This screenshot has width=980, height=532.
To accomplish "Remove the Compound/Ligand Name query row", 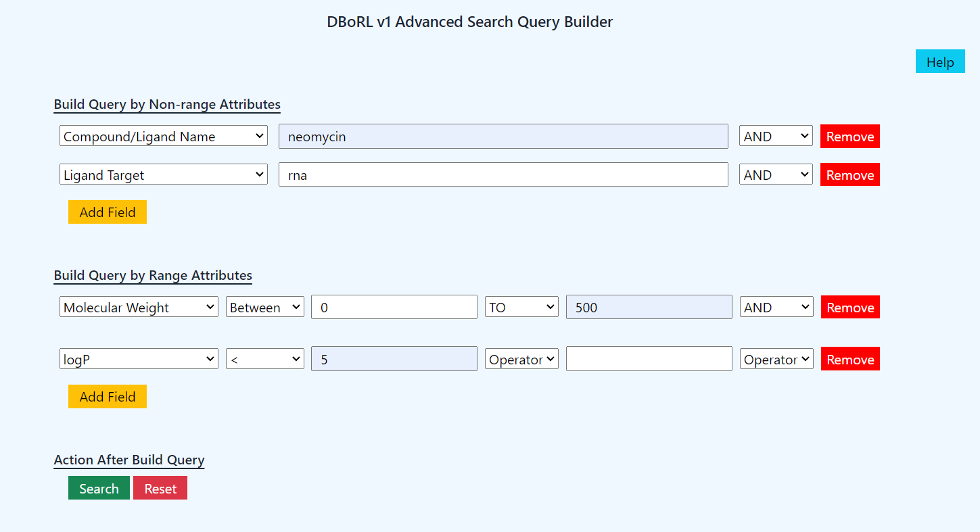I will click(849, 136).
